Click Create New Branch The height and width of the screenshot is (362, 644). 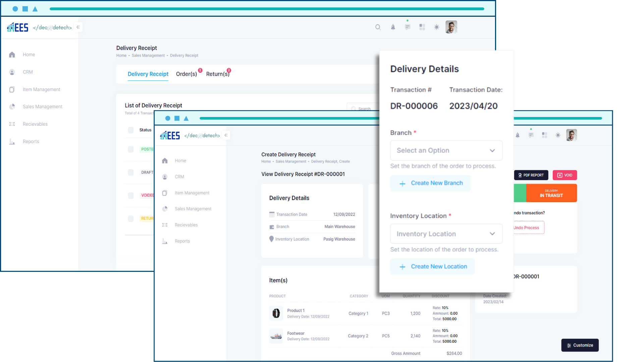point(430,183)
